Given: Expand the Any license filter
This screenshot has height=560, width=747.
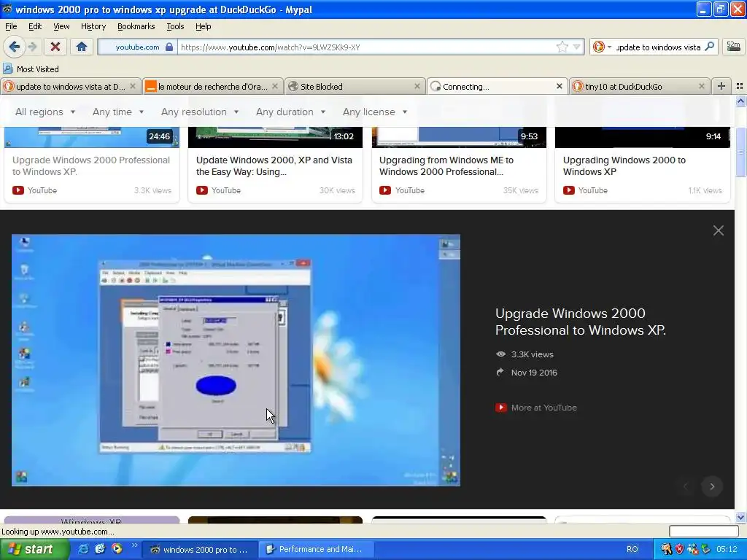Looking at the screenshot, I should point(375,112).
